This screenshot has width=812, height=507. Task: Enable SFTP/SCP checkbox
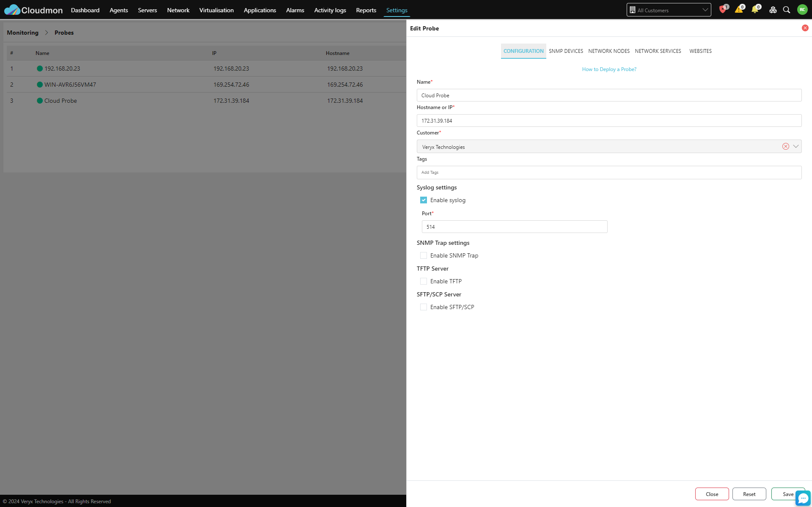coord(424,307)
